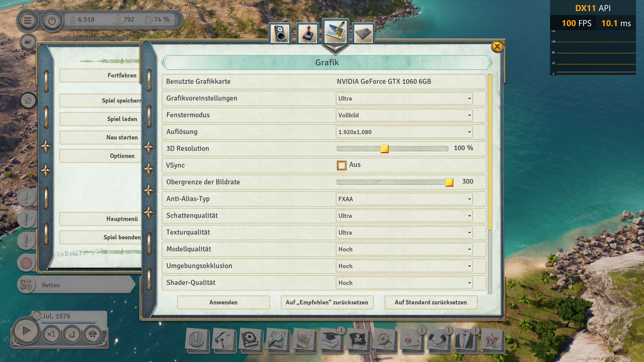Viewport: 644px width, 362px height.
Task: Open the joystick game settings tab
Action: coord(308,33)
